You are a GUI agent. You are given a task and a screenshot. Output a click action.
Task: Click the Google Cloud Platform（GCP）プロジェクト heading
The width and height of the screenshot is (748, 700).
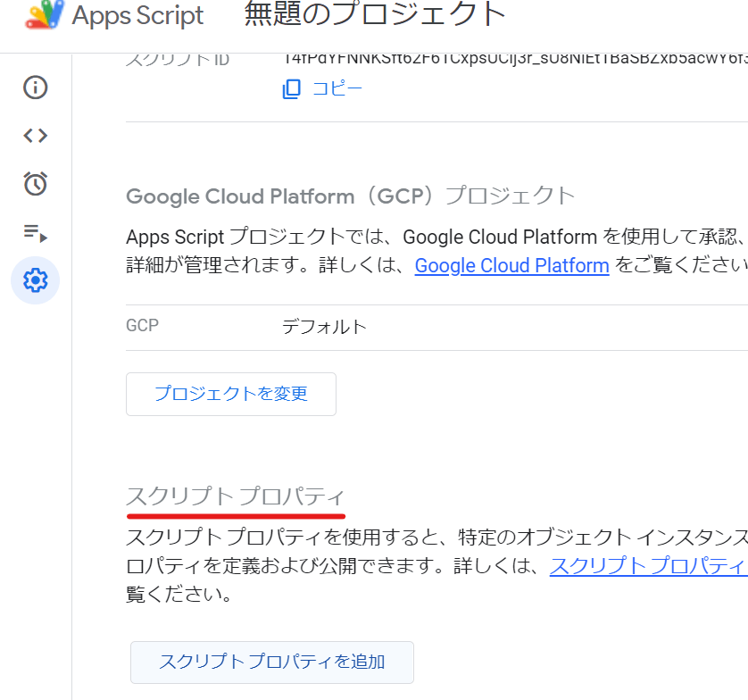[351, 196]
